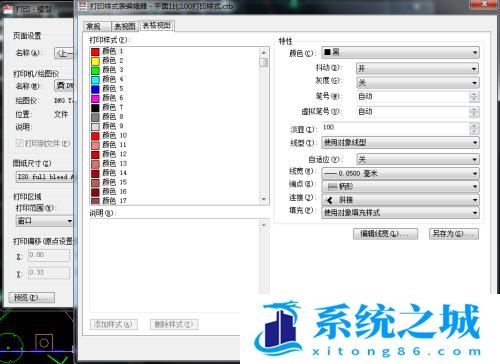Click the Y offset field in Print window
Image resolution: width=500 pixels, height=364 pixels.
point(49,272)
